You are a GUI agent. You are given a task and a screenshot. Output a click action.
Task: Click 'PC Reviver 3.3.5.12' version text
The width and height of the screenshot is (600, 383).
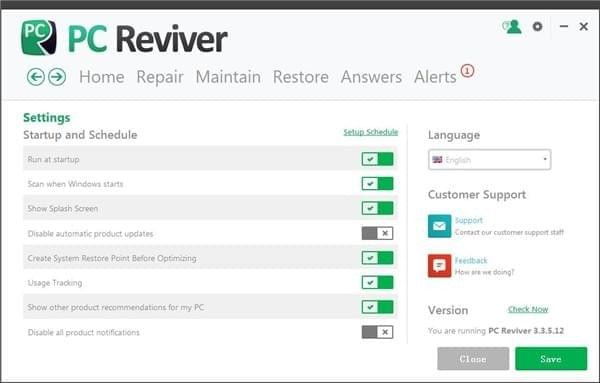point(526,331)
